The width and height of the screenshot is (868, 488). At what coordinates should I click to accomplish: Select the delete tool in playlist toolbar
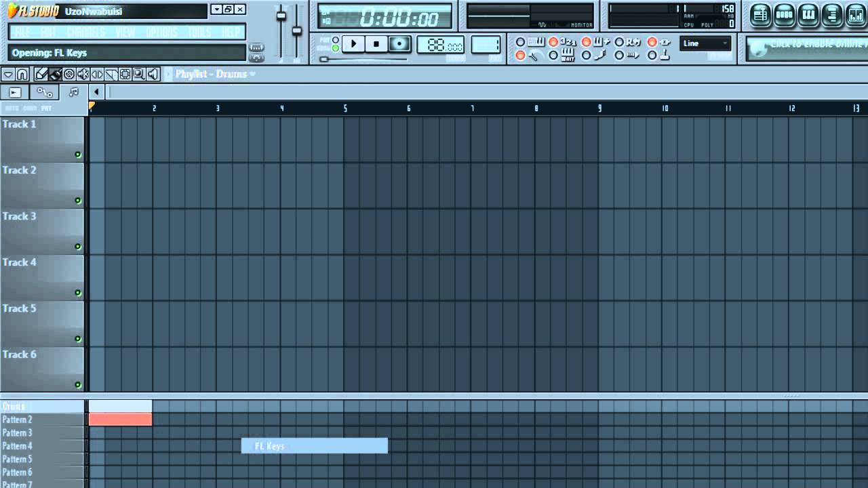point(69,74)
